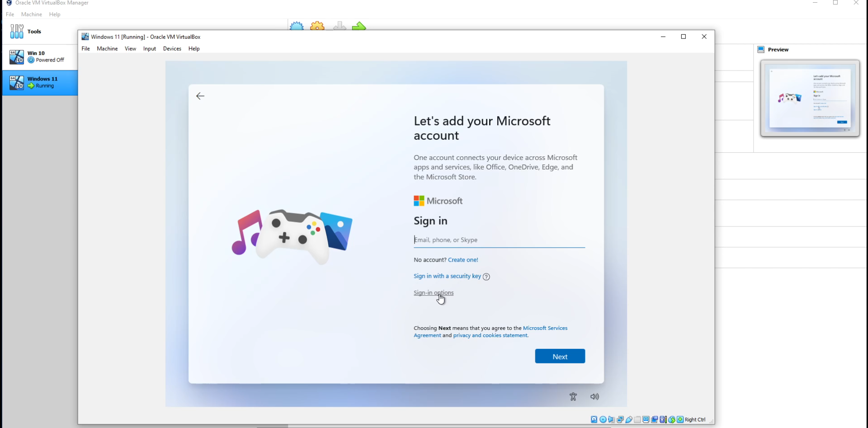Click the Sign in heading
Image resolution: width=868 pixels, height=428 pixels.
430,221
